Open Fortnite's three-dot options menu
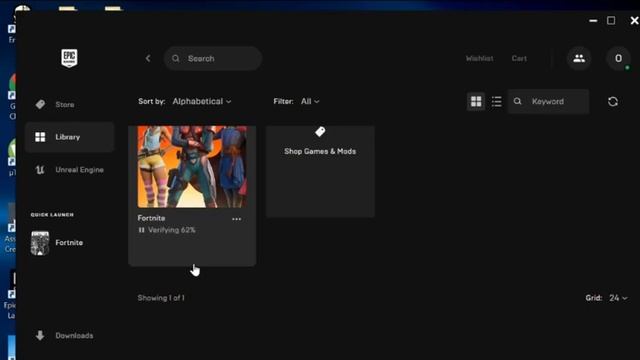 point(236,219)
